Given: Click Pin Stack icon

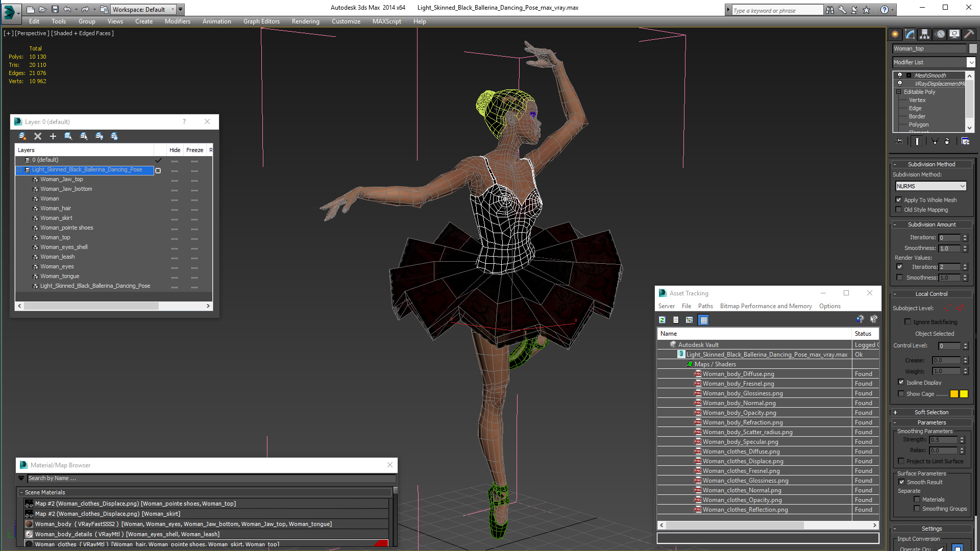Looking at the screenshot, I should pyautogui.click(x=899, y=141).
